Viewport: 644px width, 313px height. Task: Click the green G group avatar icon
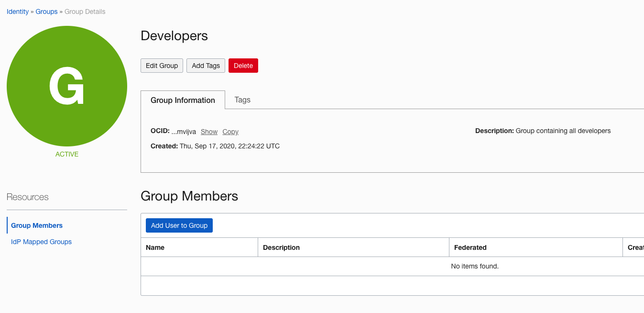(67, 86)
